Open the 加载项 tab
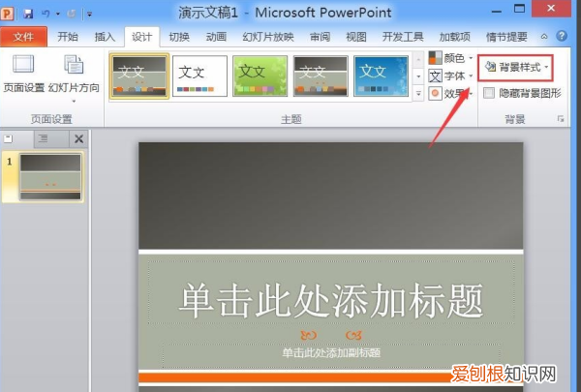 (455, 37)
